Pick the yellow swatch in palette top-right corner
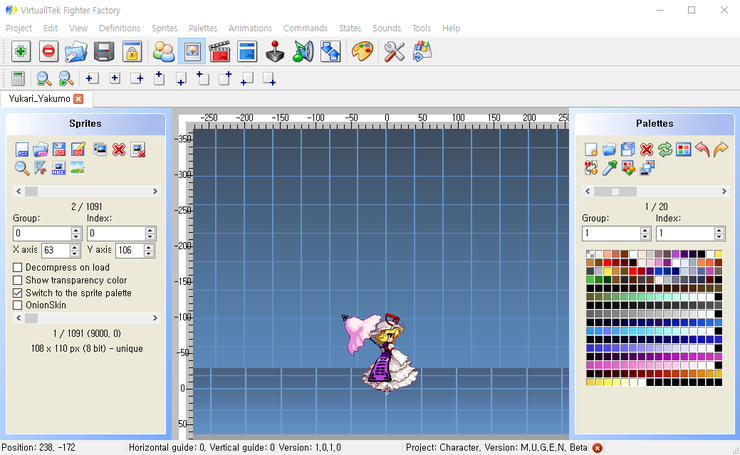The width and height of the screenshot is (740, 455). pos(716,255)
